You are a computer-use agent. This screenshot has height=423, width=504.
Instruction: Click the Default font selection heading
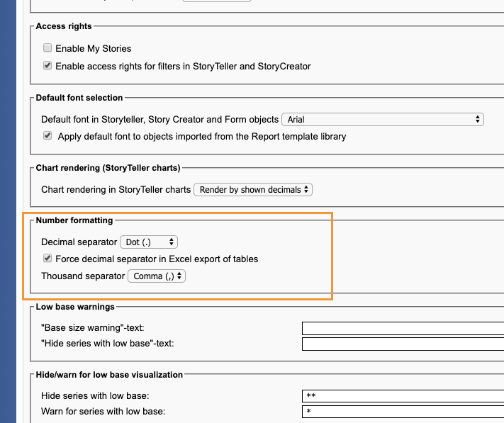(x=79, y=98)
